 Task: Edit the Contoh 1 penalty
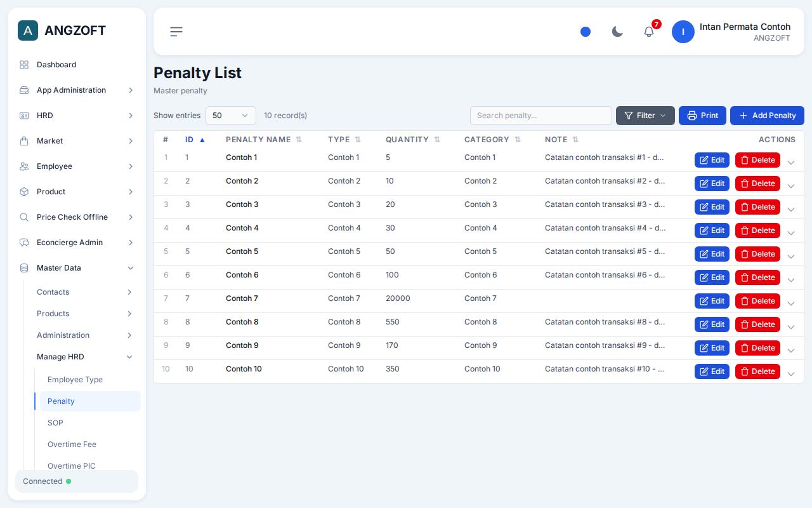[712, 160]
